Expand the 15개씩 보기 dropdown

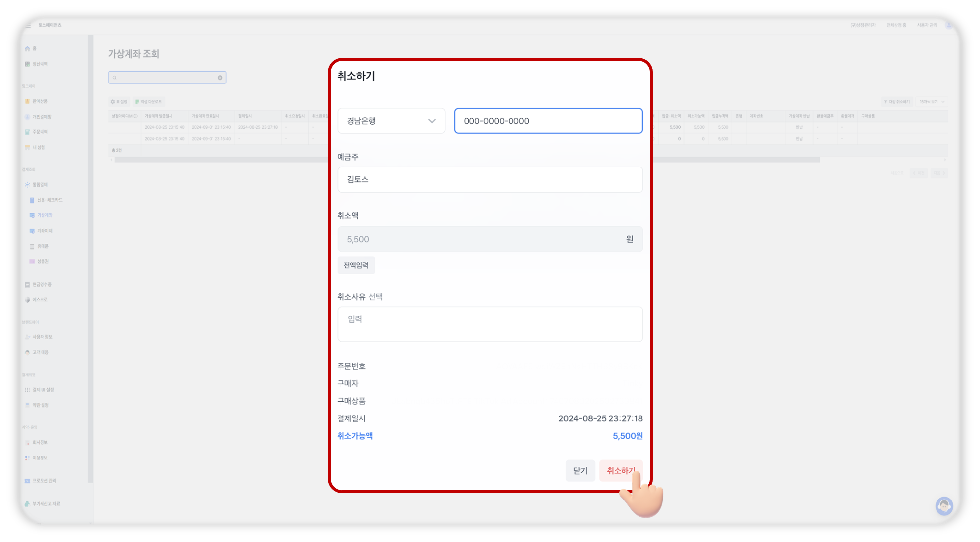[932, 102]
